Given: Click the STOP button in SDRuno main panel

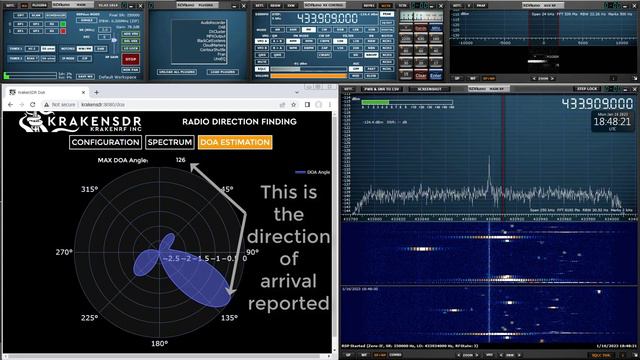Looking at the screenshot, I should point(130,59).
